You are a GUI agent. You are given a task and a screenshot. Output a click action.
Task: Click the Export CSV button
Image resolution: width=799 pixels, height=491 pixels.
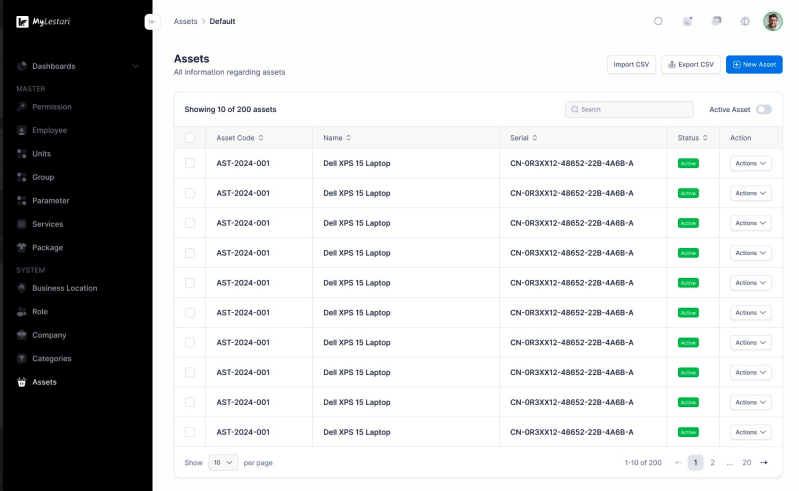[691, 65]
